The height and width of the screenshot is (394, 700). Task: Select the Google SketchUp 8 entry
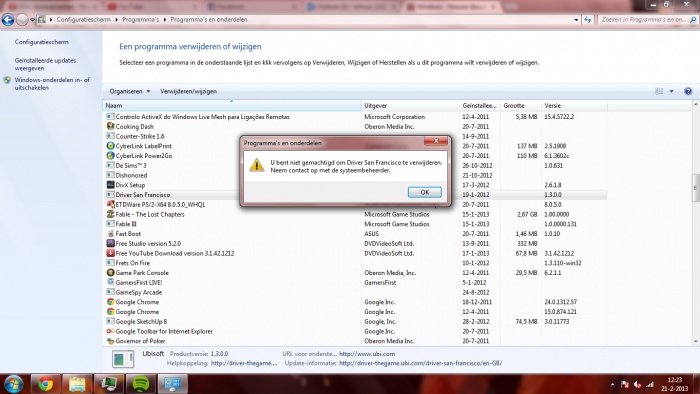pos(141,322)
